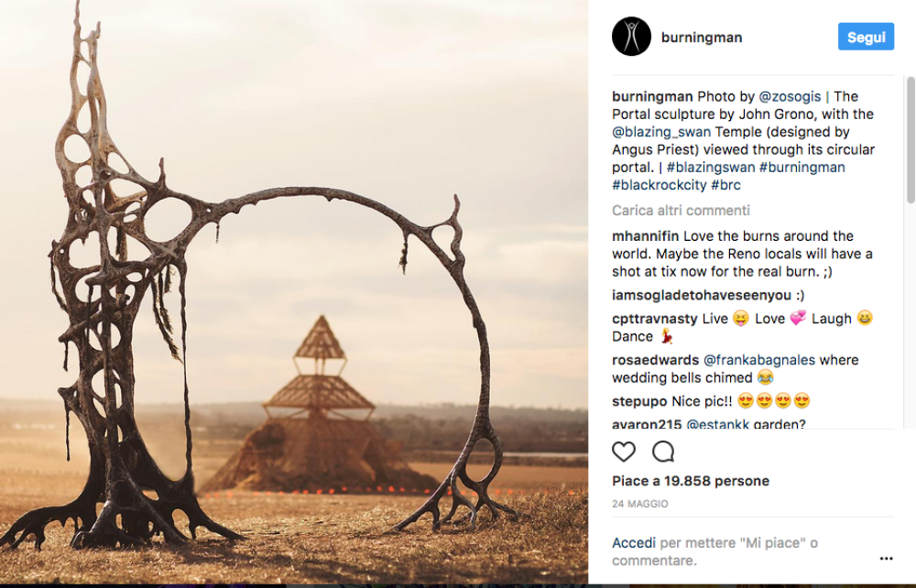This screenshot has height=588, width=916.
Task: Click the #blazingswan hashtag
Action: pyautogui.click(x=710, y=168)
